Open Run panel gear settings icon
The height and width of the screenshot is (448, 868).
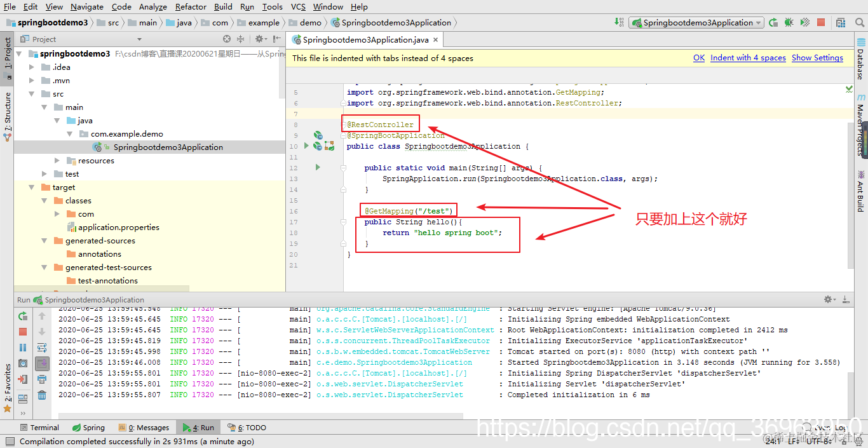point(829,299)
